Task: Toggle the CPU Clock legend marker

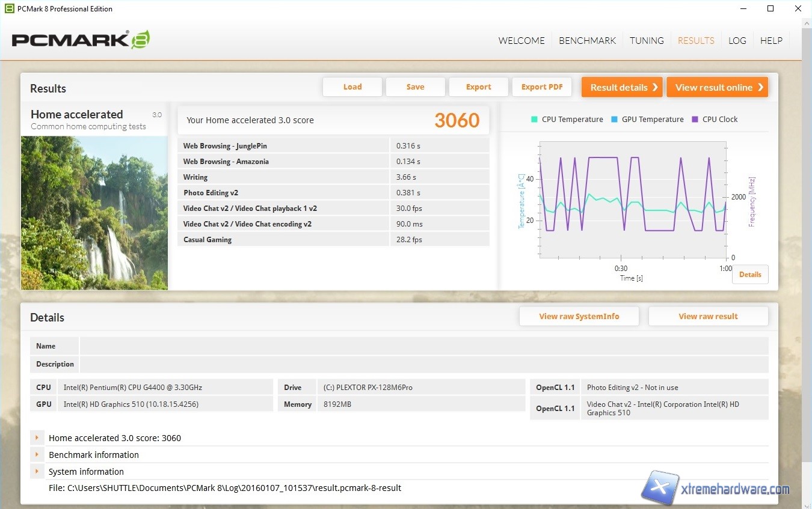Action: 695,120
